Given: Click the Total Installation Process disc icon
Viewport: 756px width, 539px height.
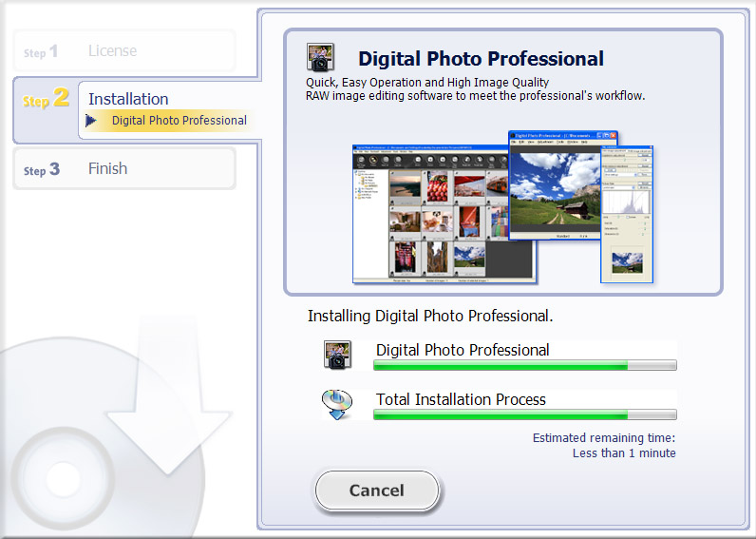Looking at the screenshot, I should coord(337,404).
